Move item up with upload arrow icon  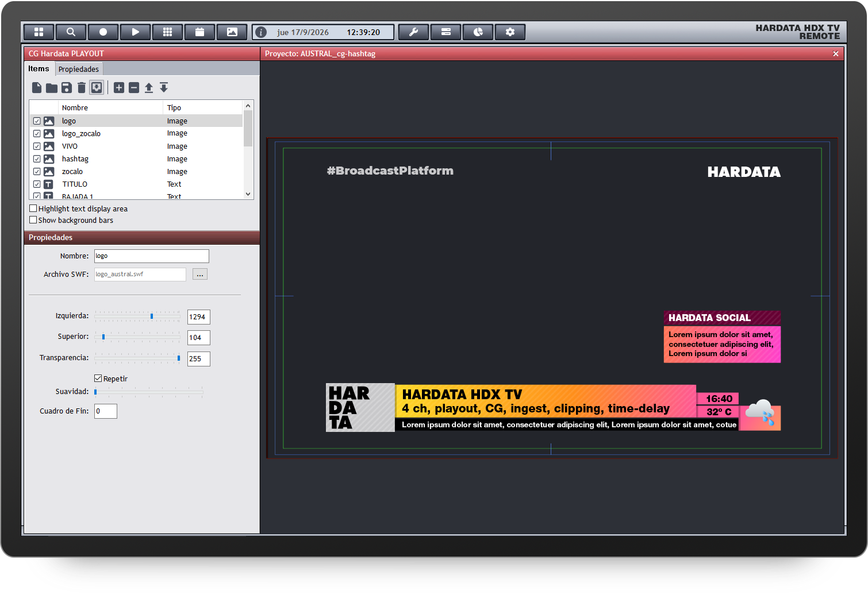149,87
